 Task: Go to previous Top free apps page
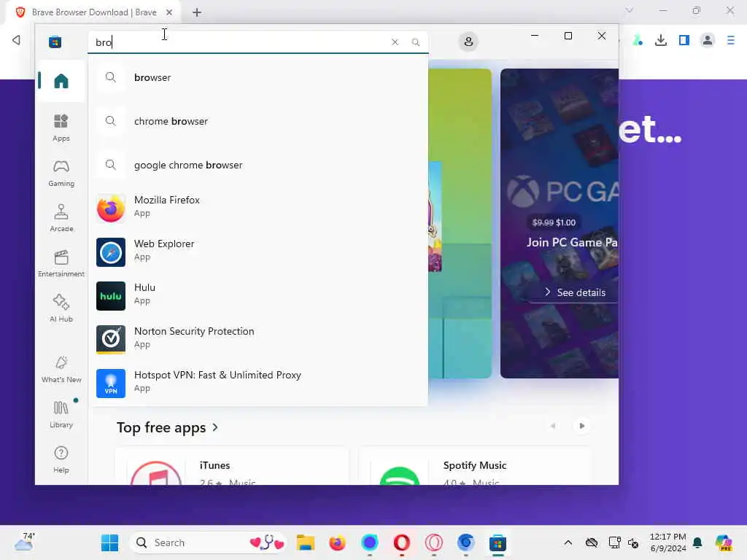pyautogui.click(x=553, y=426)
